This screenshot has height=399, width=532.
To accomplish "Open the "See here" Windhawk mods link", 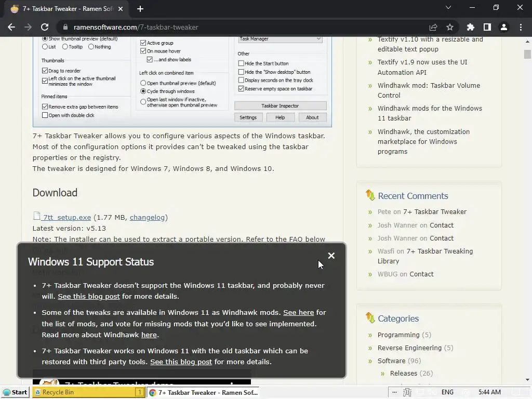I will pos(299,312).
